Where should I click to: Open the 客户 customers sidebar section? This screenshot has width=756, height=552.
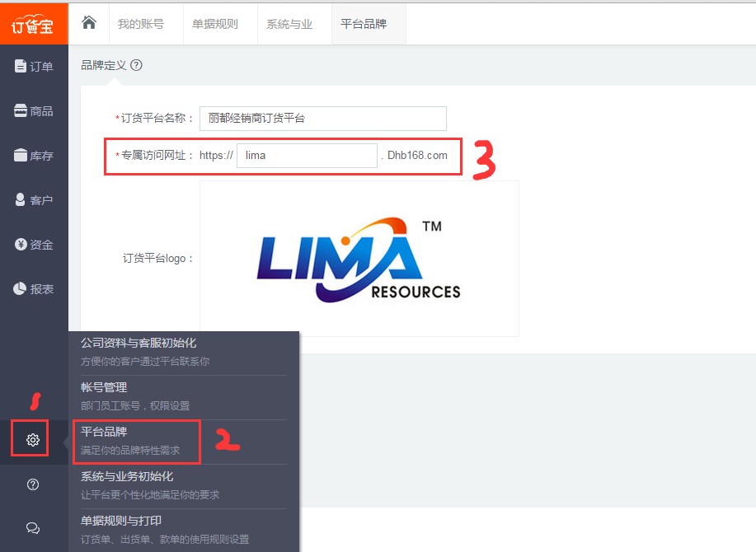(34, 200)
